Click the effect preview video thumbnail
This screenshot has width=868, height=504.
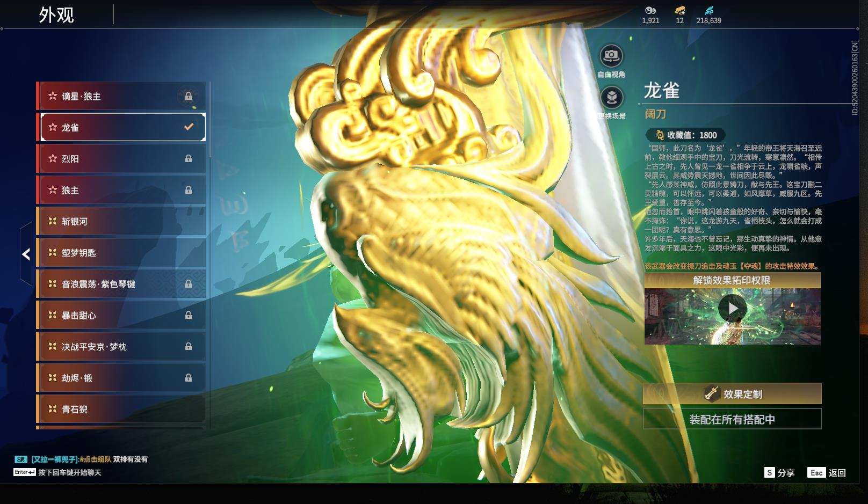click(733, 317)
